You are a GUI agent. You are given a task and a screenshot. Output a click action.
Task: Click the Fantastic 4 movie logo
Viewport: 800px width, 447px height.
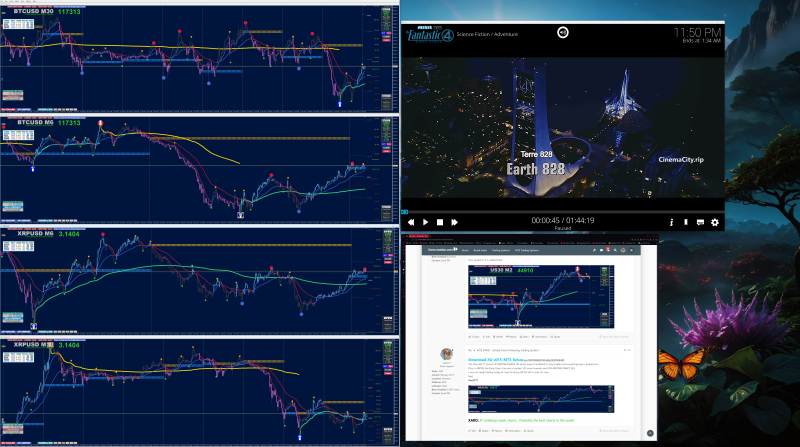[x=430, y=34]
